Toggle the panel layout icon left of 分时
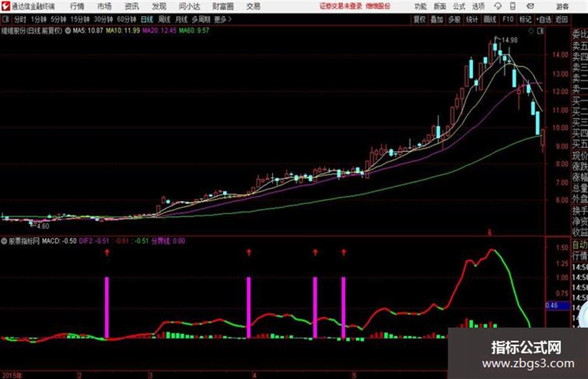Screen dimensions: 588x379 point(5,19)
